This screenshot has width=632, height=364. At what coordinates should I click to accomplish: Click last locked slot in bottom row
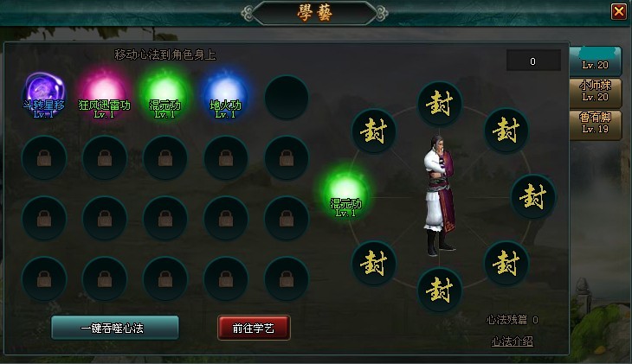(287, 278)
